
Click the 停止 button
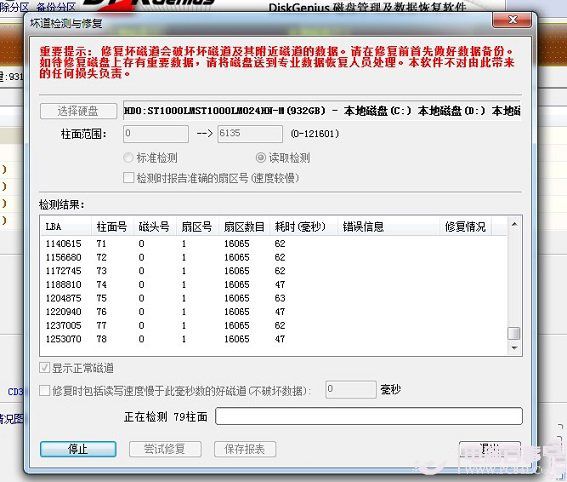click(x=78, y=449)
